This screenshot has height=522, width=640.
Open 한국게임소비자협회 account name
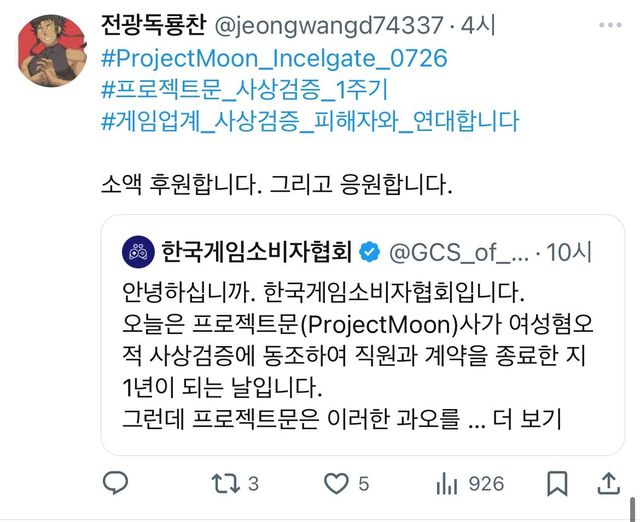point(256,251)
